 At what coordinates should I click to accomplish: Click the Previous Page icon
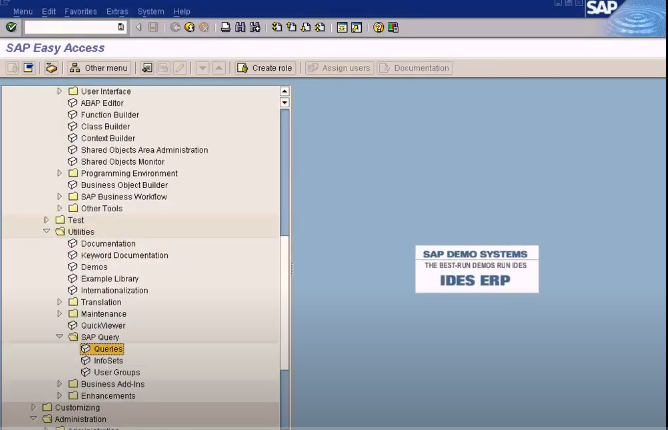[x=291, y=27]
